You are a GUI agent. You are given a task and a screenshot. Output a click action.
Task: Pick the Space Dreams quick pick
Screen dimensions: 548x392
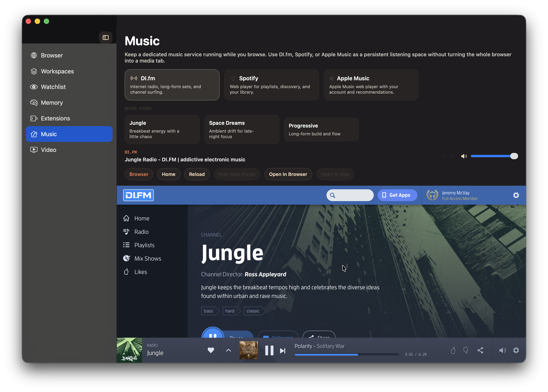pyautogui.click(x=242, y=129)
